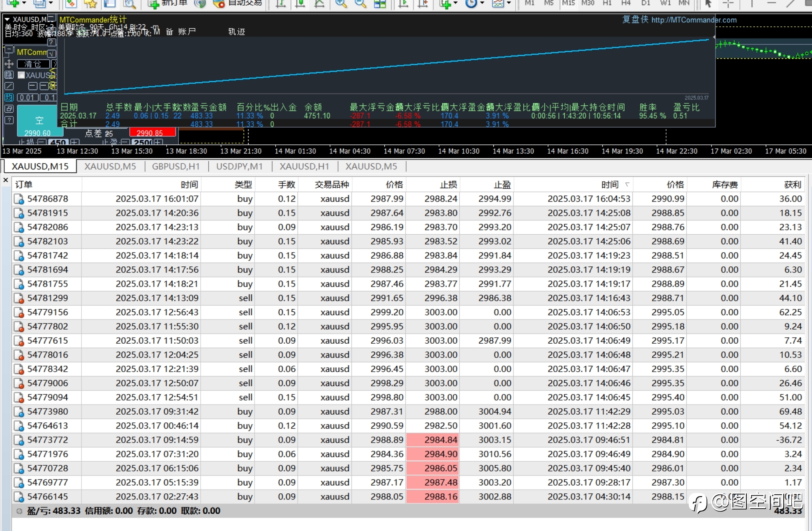This screenshot has height=531, width=812.
Task: Select the 0.01 lot size button
Action: [x=27, y=97]
